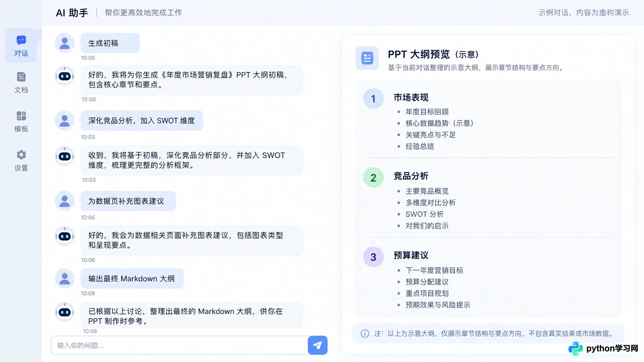Viewport: 644px width, 362px height.
Task: Click the 年度目标回顾 bullet
Action: 427,112
